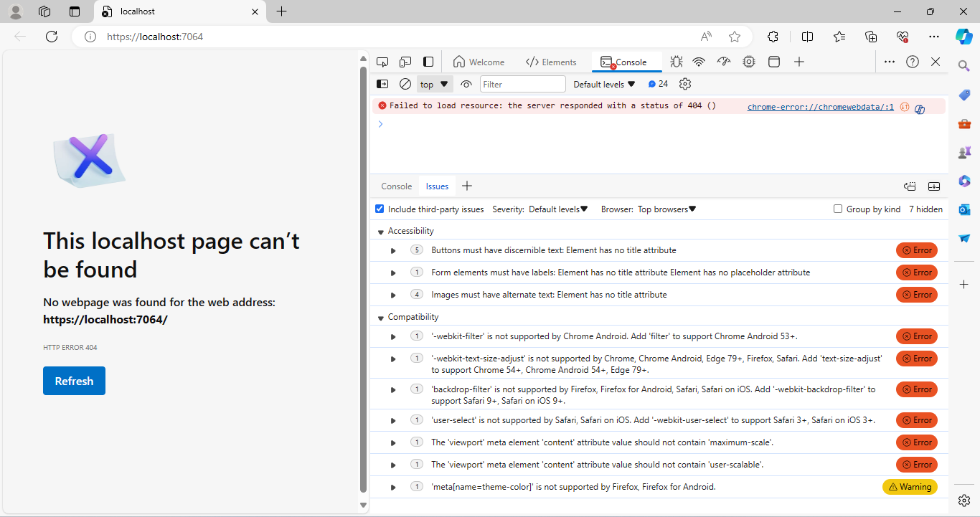
Task: Clear the console output
Action: pyautogui.click(x=405, y=84)
